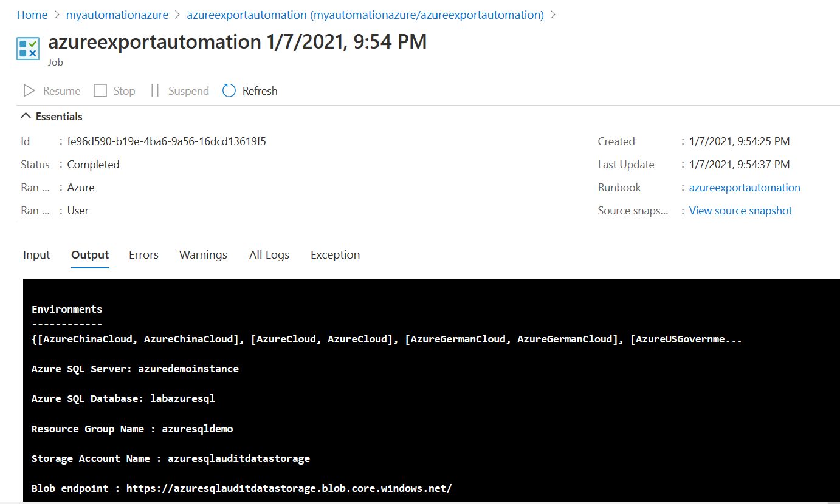Click the Suspend pause icon
The height and width of the screenshot is (504, 840).
click(155, 90)
